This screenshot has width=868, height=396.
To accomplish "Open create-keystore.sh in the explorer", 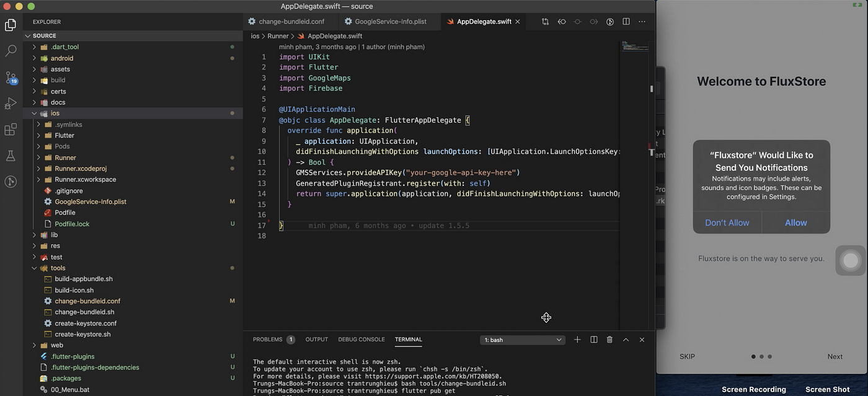I will 82,334.
